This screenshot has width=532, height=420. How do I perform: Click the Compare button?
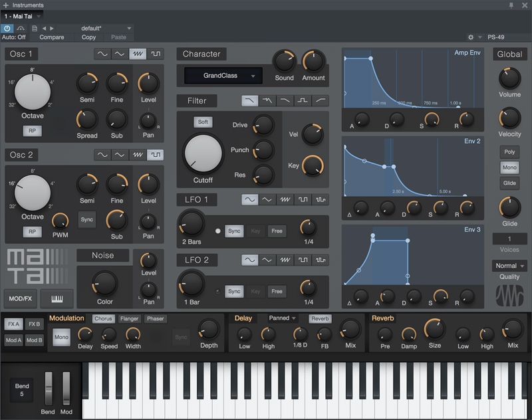pyautogui.click(x=52, y=37)
